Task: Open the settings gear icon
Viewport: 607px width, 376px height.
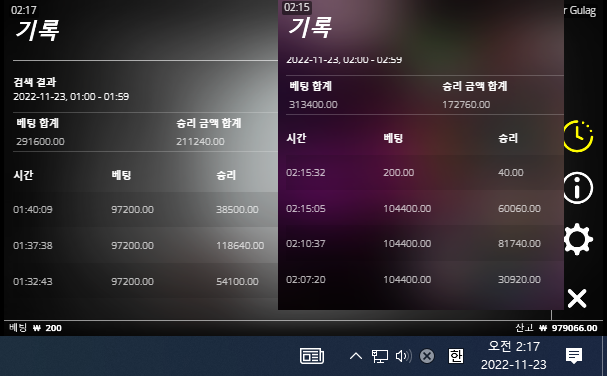Action: coord(578,239)
